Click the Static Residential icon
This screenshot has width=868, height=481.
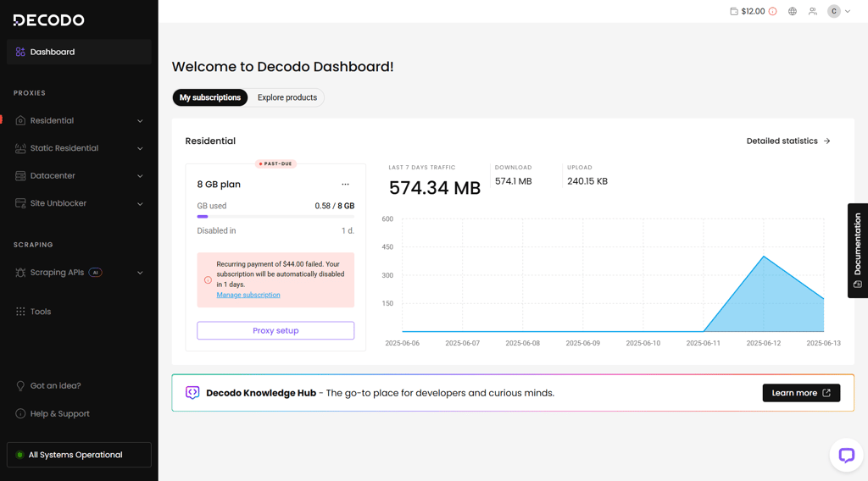tap(20, 148)
